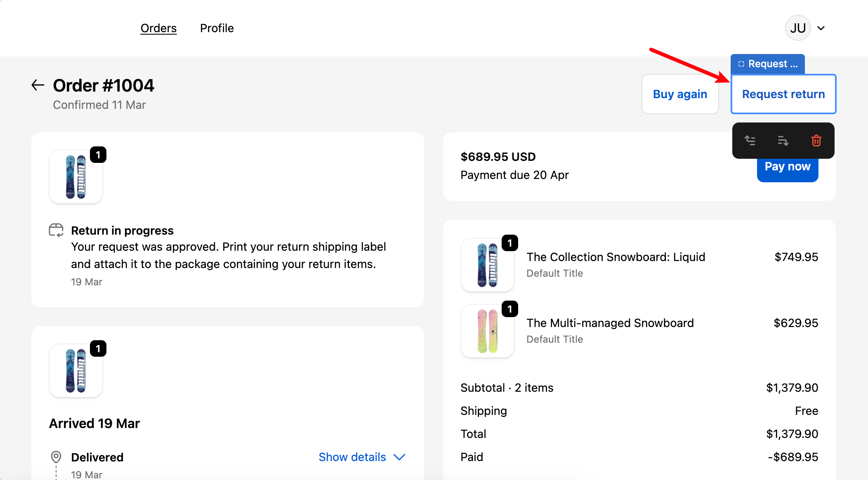Open Multi-managed Snowboard product thumbnail
The height and width of the screenshot is (480, 868).
tap(487, 331)
